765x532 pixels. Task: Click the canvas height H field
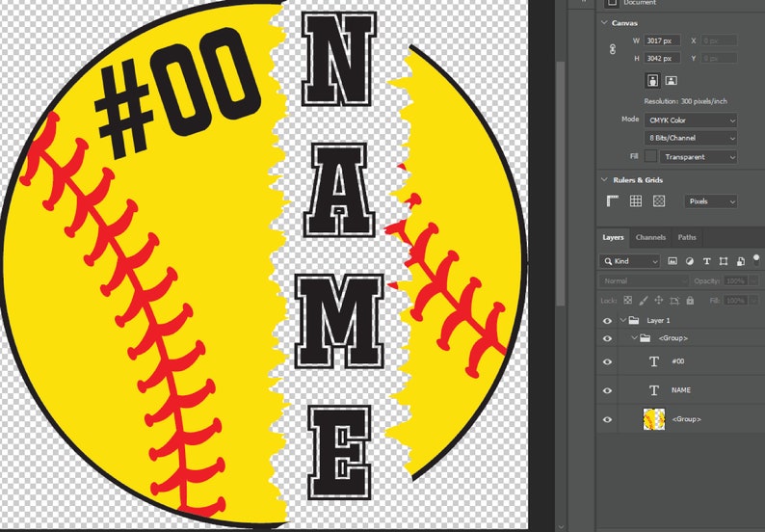(662, 58)
